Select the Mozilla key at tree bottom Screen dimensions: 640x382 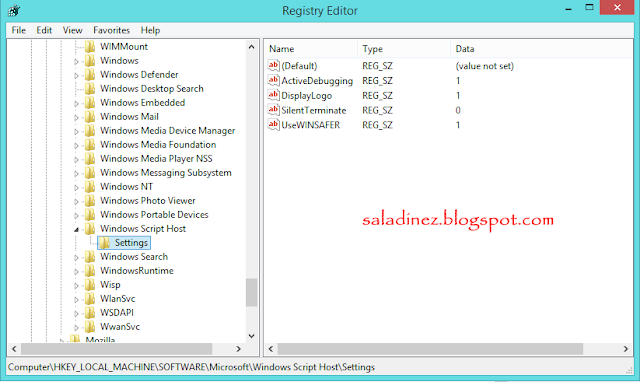pyautogui.click(x=100, y=340)
